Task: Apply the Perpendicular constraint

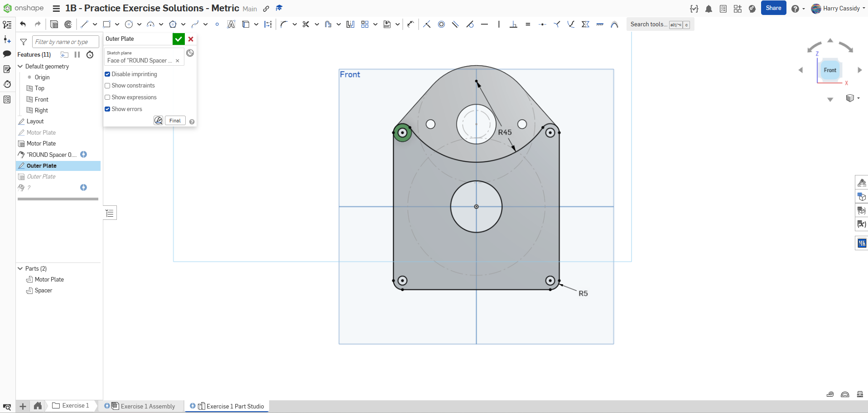Action: 513,24
